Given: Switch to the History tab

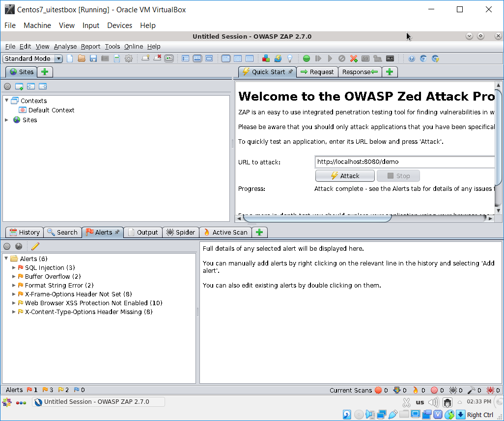Looking at the screenshot, I should pos(25,232).
